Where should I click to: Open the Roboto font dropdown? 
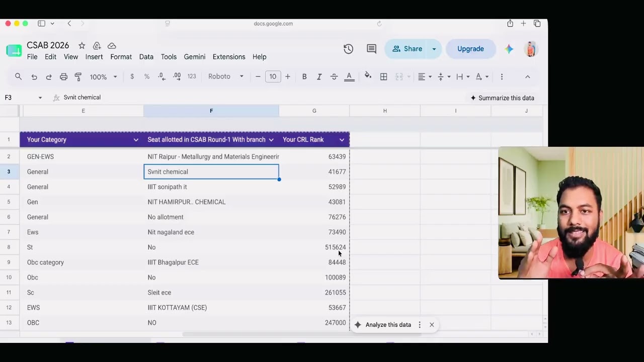[226, 76]
